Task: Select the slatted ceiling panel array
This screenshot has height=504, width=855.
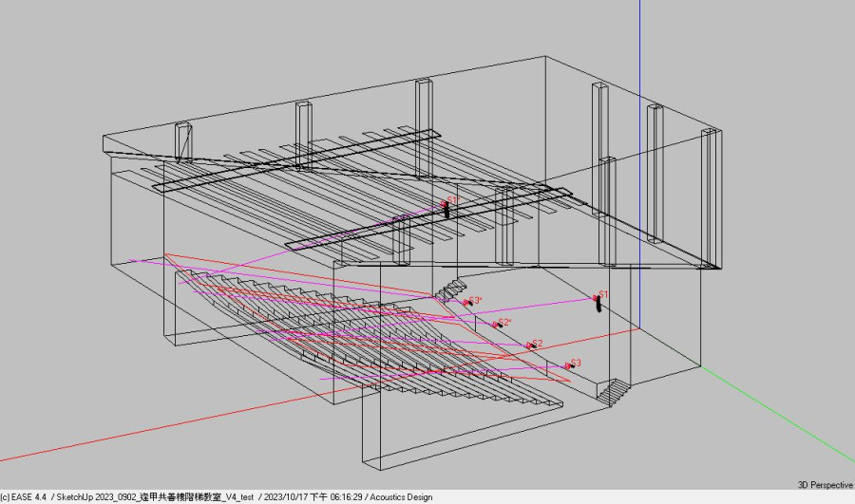Action: [x=313, y=190]
